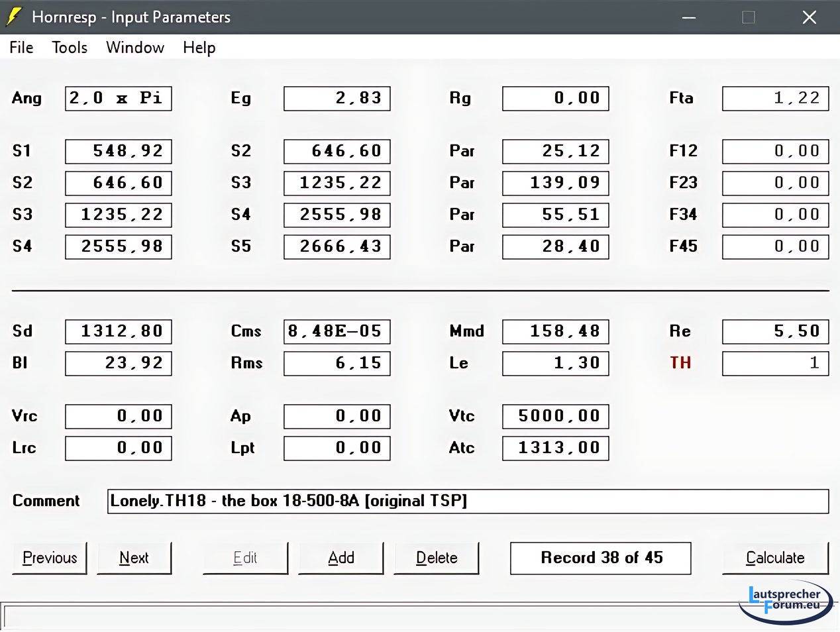Image resolution: width=840 pixels, height=632 pixels.
Task: Click the Sd value field
Action: tap(119, 331)
